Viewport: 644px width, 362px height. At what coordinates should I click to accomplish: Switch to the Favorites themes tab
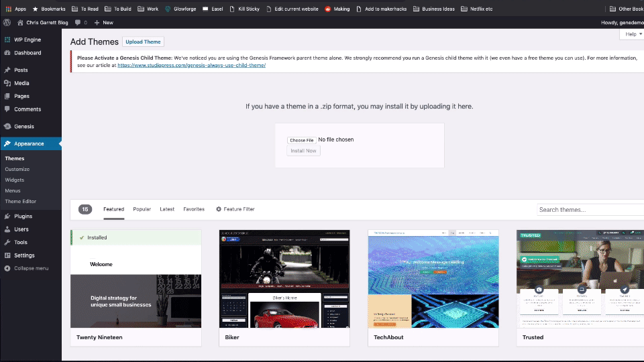click(194, 209)
